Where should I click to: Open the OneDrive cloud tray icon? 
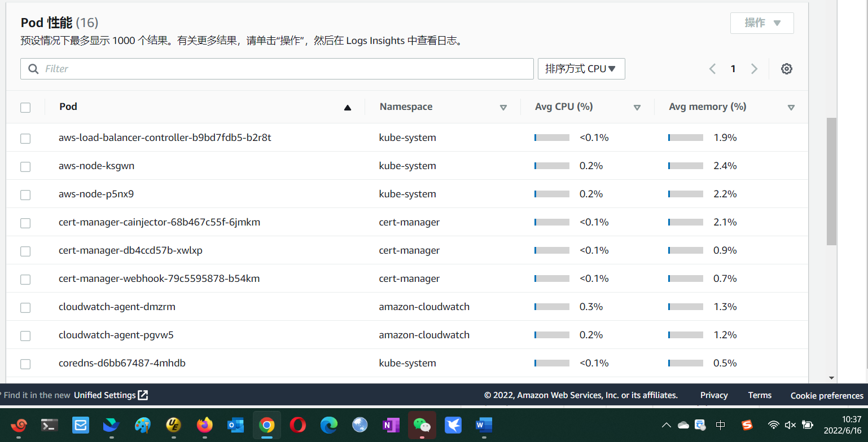683,425
